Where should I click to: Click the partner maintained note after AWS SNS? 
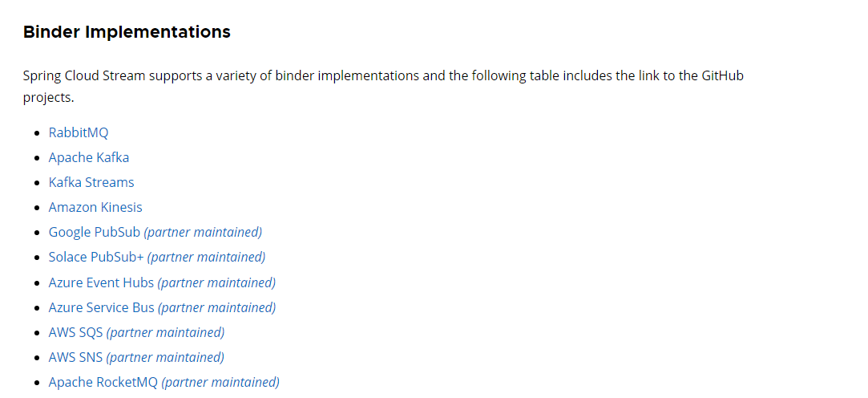(165, 357)
